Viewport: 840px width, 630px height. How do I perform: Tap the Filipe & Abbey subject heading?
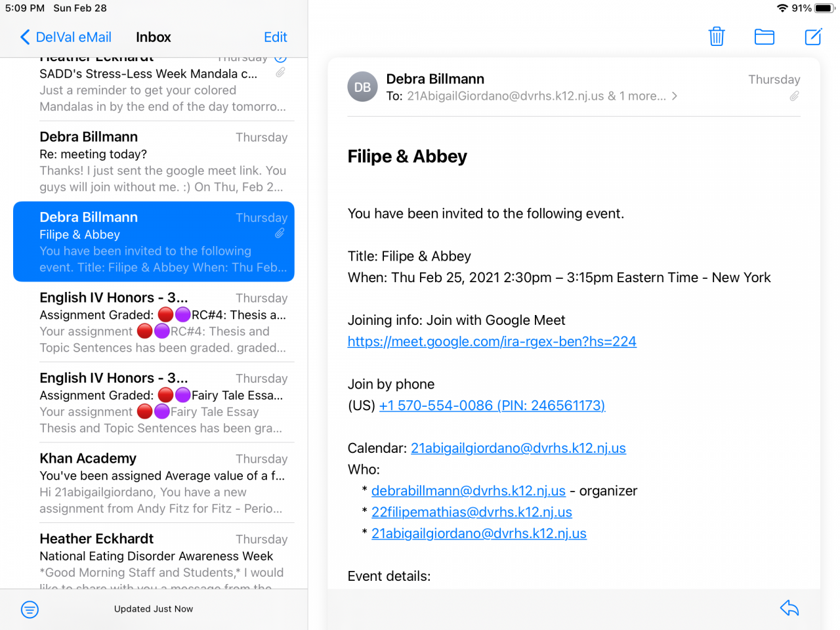click(408, 156)
